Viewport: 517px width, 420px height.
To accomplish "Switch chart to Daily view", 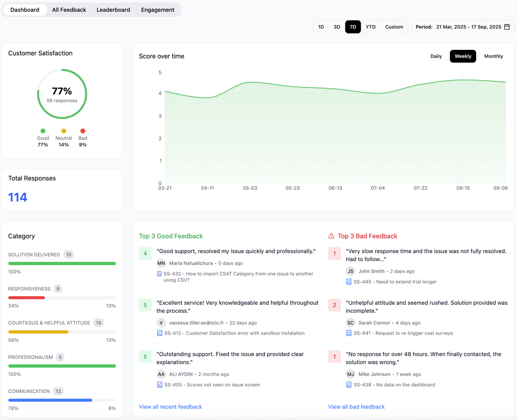I will (436, 56).
